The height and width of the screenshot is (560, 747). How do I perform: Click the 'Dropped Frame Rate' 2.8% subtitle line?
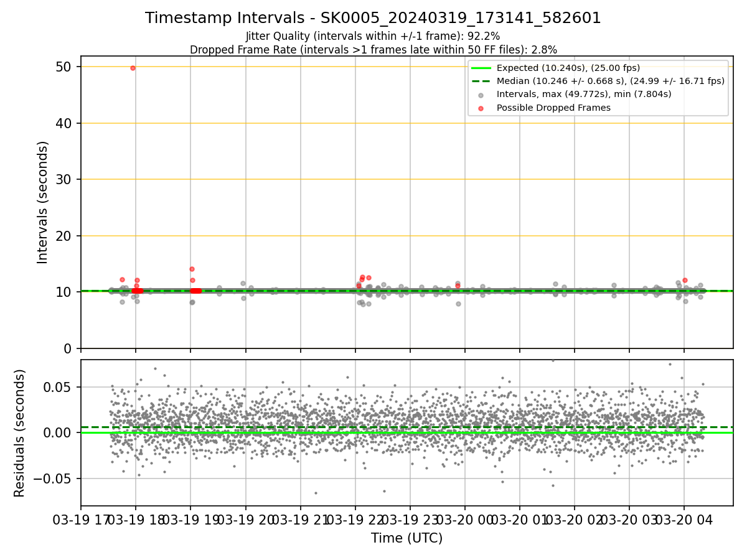[373, 50]
